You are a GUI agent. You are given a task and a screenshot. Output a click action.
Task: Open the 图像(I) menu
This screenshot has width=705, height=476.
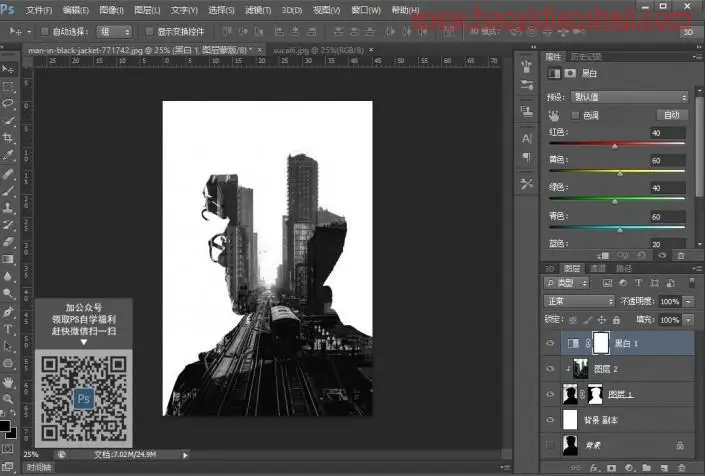111,10
